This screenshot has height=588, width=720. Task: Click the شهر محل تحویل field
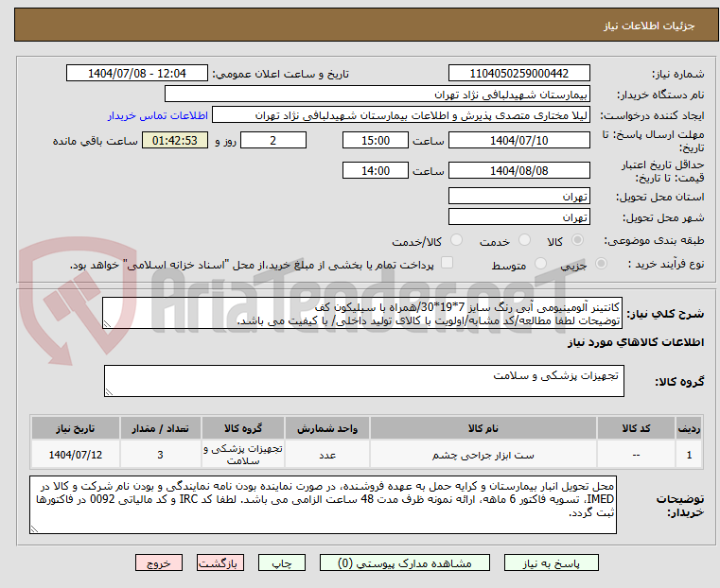click(518, 216)
